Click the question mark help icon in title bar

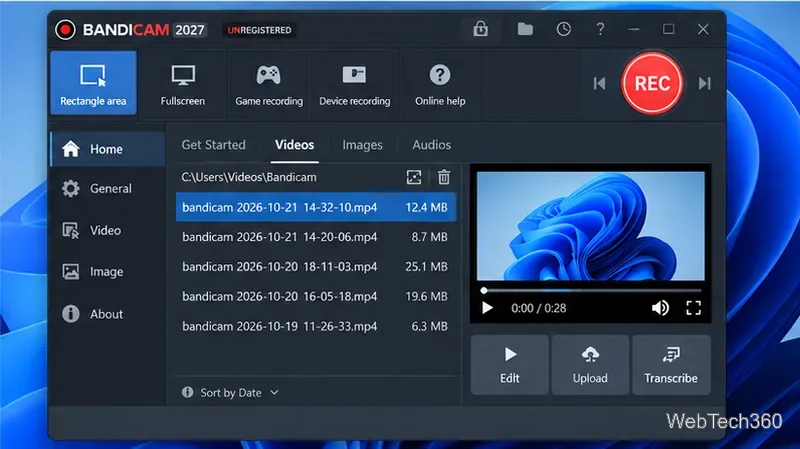(601, 29)
